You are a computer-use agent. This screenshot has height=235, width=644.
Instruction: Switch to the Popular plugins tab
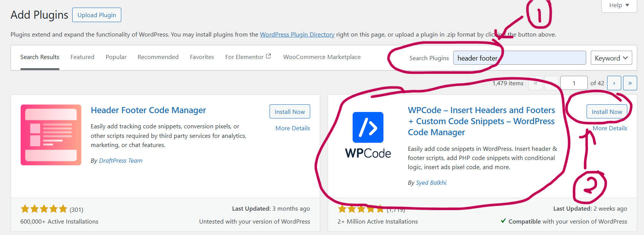click(x=116, y=57)
